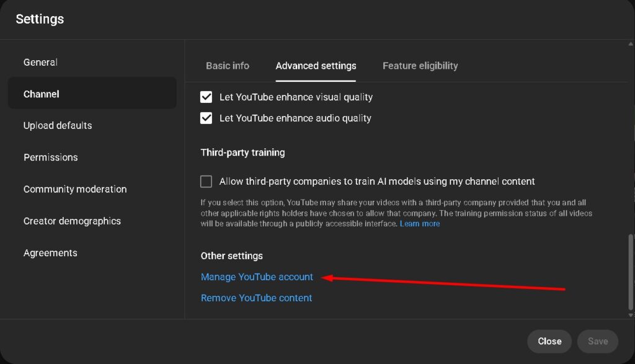Enable third-party AI training checkbox

point(206,182)
